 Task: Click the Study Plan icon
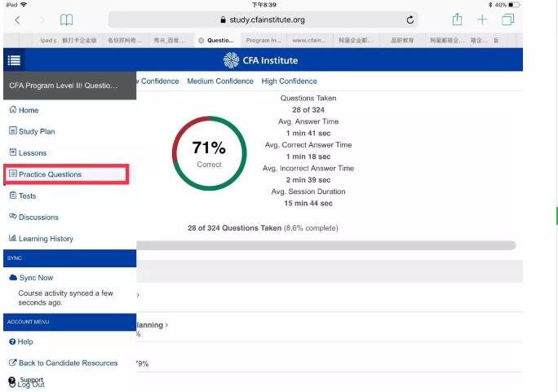pos(13,130)
